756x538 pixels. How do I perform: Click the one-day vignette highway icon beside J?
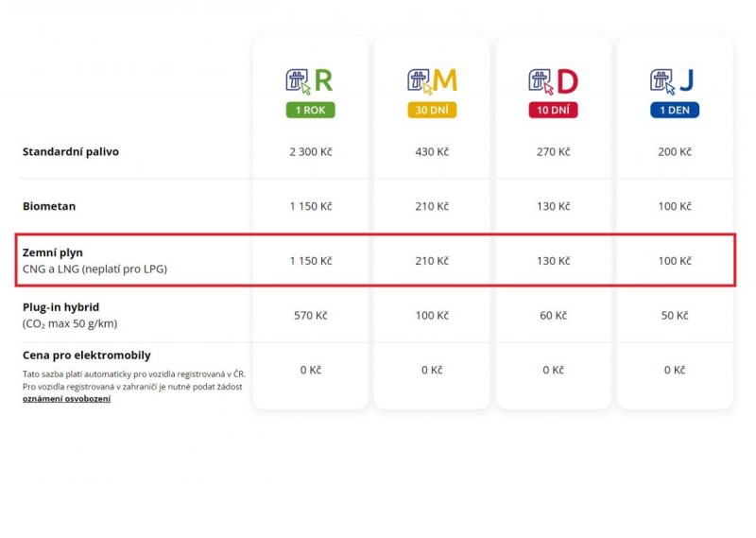coord(661,81)
